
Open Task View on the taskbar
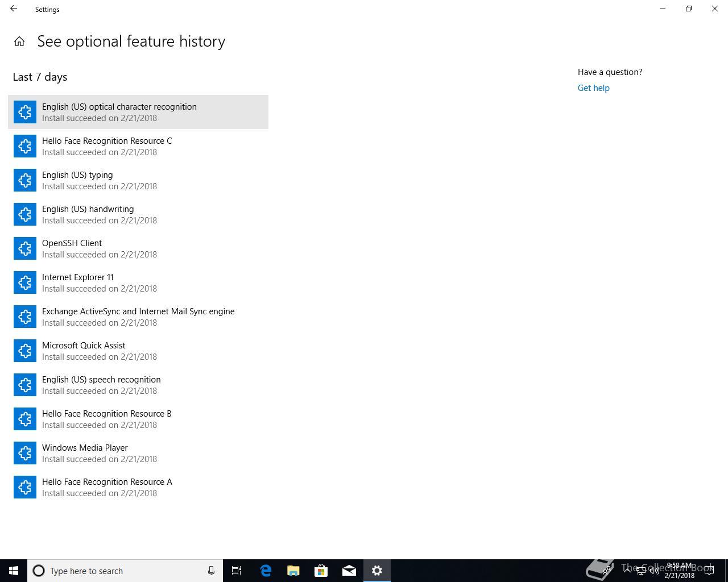coord(237,571)
